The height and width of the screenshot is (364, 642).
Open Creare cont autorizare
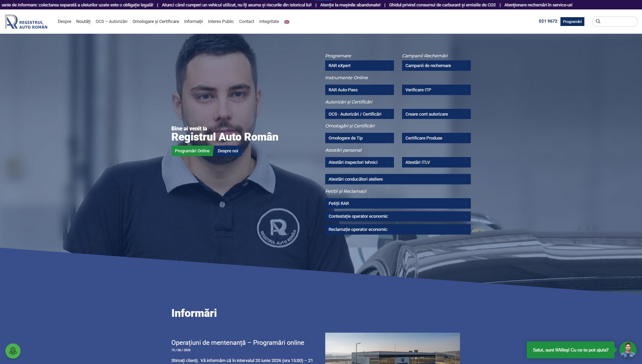point(436,114)
